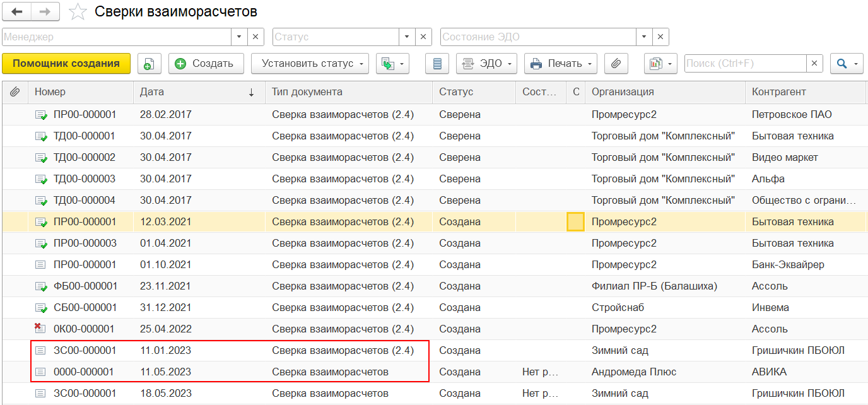The width and height of the screenshot is (868, 405).
Task: Click the copy document icon with plus
Action: pos(150,63)
